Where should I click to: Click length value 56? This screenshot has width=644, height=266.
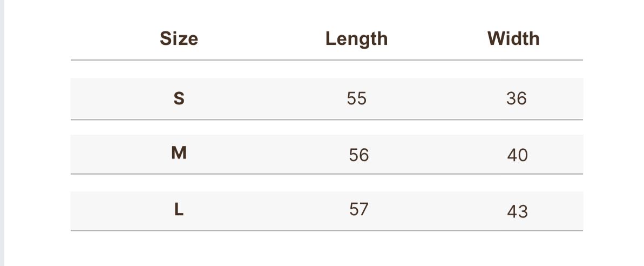pos(359,155)
